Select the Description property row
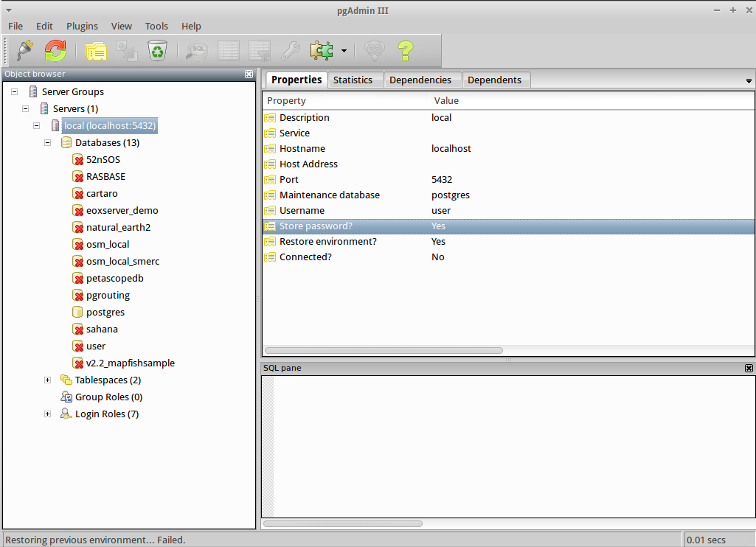Image resolution: width=756 pixels, height=547 pixels. pyautogui.click(x=508, y=118)
